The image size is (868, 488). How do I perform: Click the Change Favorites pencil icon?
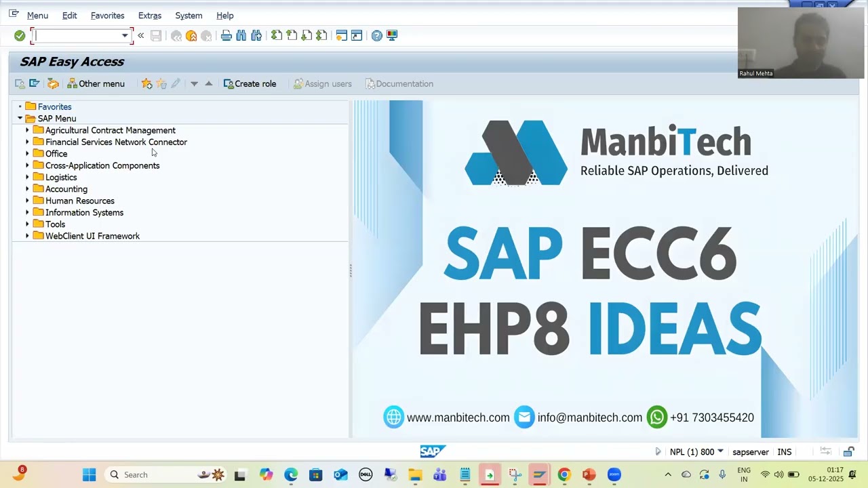(176, 84)
